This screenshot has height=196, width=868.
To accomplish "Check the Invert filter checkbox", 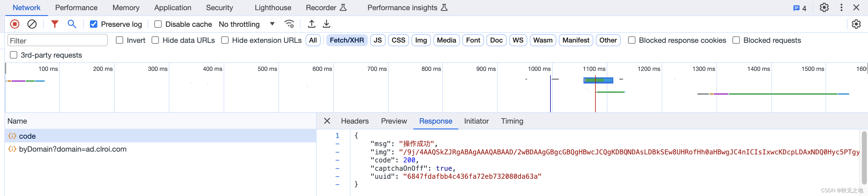I will coord(120,40).
